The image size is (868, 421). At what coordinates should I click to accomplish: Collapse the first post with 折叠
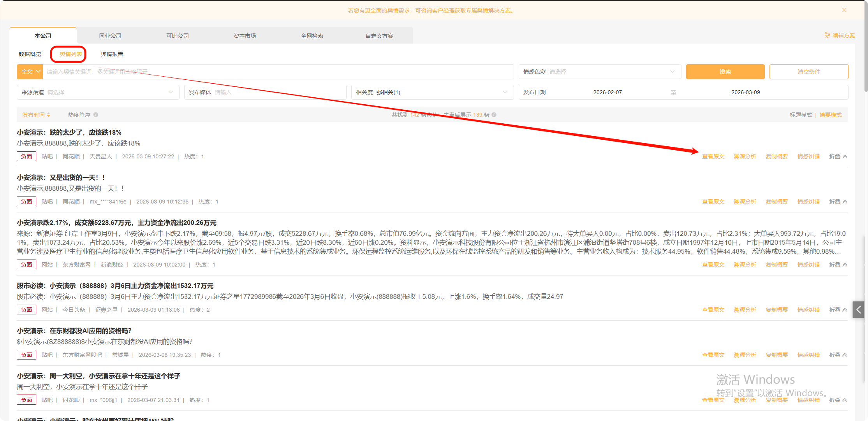pos(838,156)
